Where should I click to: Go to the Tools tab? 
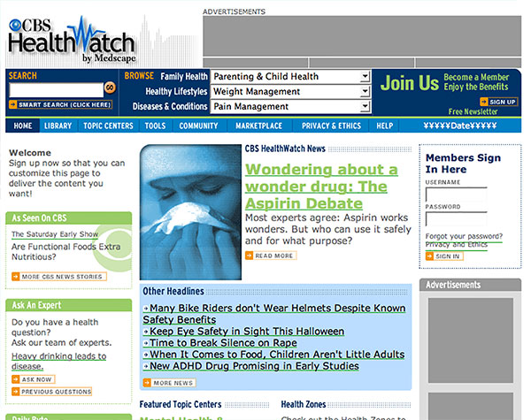[x=155, y=126]
